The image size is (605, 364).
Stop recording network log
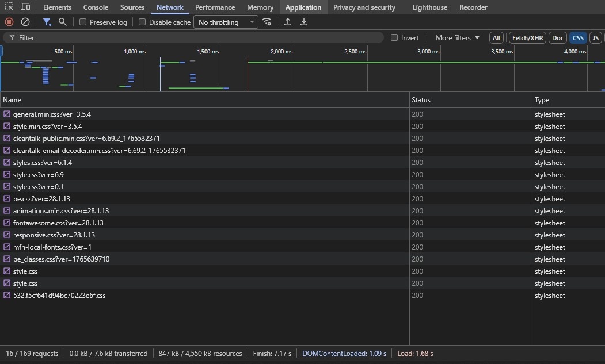(9, 22)
